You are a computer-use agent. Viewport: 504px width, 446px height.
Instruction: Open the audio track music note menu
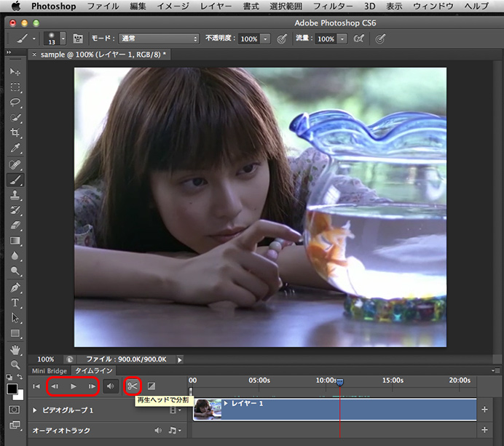point(174,430)
